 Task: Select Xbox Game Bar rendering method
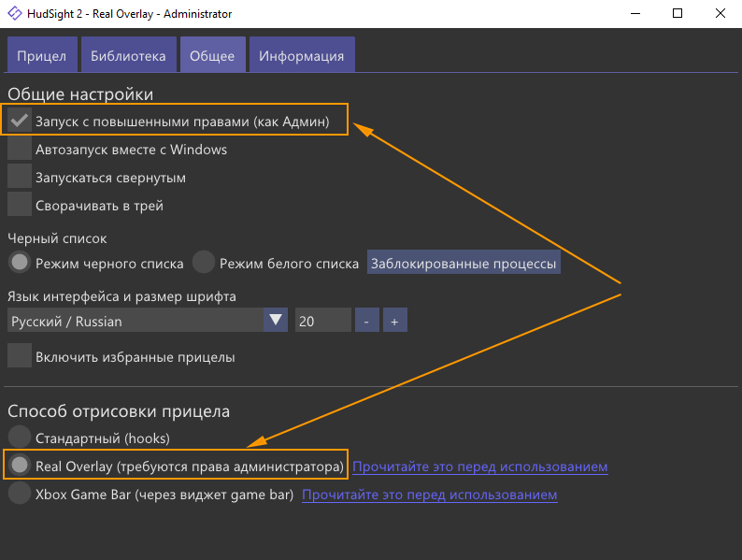pyautogui.click(x=20, y=494)
